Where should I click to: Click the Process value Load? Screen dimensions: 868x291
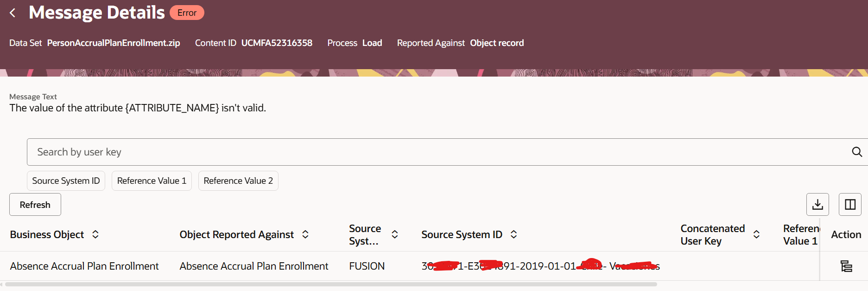(372, 43)
